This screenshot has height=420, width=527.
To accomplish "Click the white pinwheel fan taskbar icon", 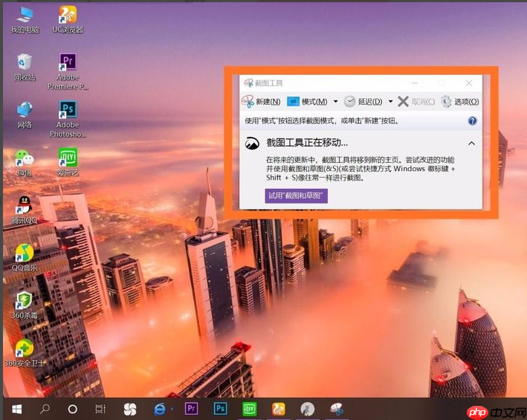I will [x=130, y=409].
